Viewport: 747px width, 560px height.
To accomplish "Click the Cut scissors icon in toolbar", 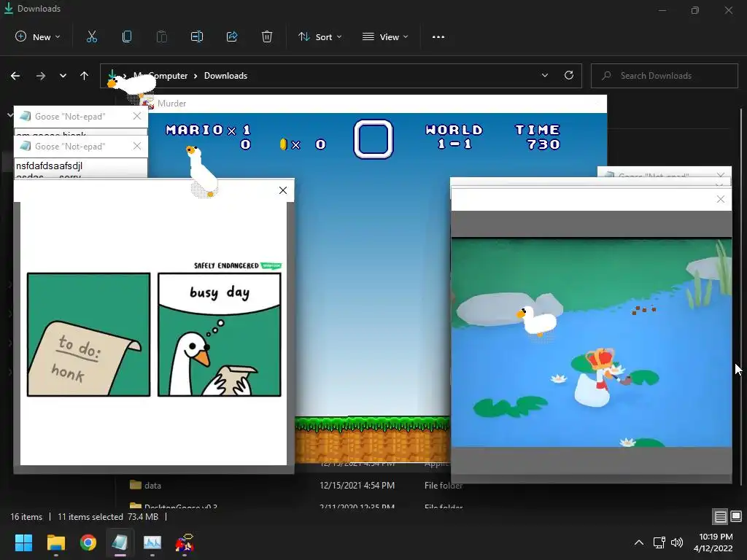I will click(x=91, y=36).
